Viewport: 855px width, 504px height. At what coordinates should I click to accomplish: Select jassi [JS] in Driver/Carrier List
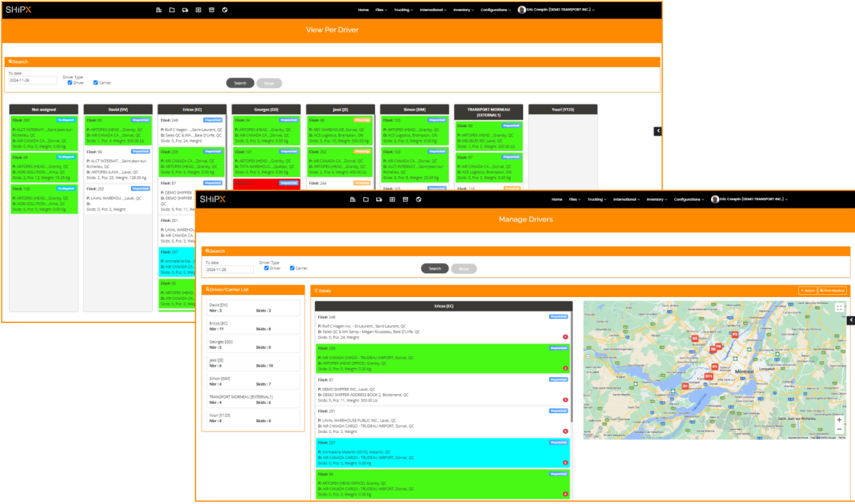254,363
